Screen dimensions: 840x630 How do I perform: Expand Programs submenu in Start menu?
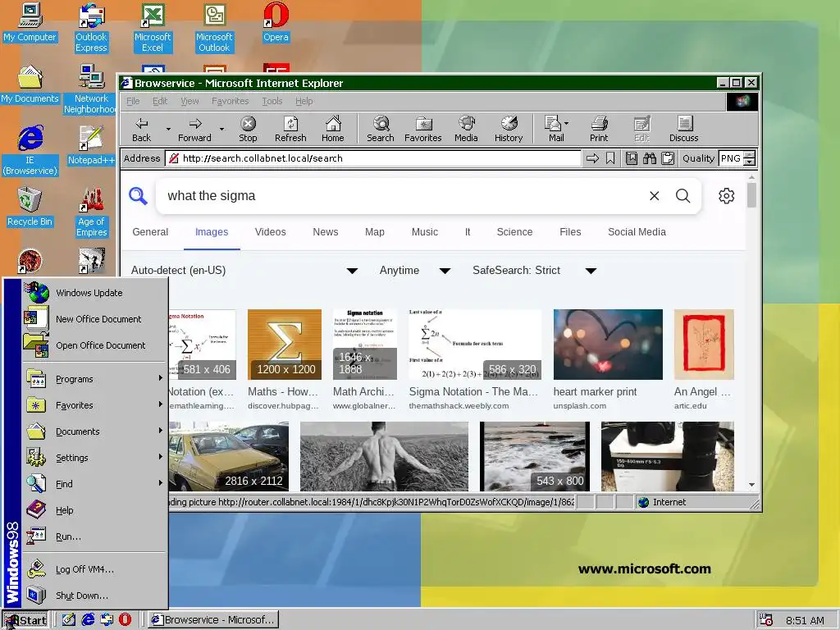tap(95, 379)
